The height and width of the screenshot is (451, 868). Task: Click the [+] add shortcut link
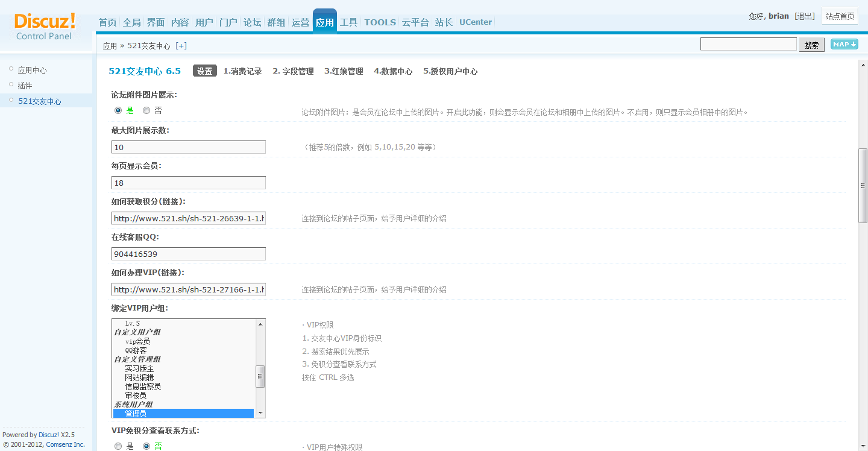[x=181, y=46]
